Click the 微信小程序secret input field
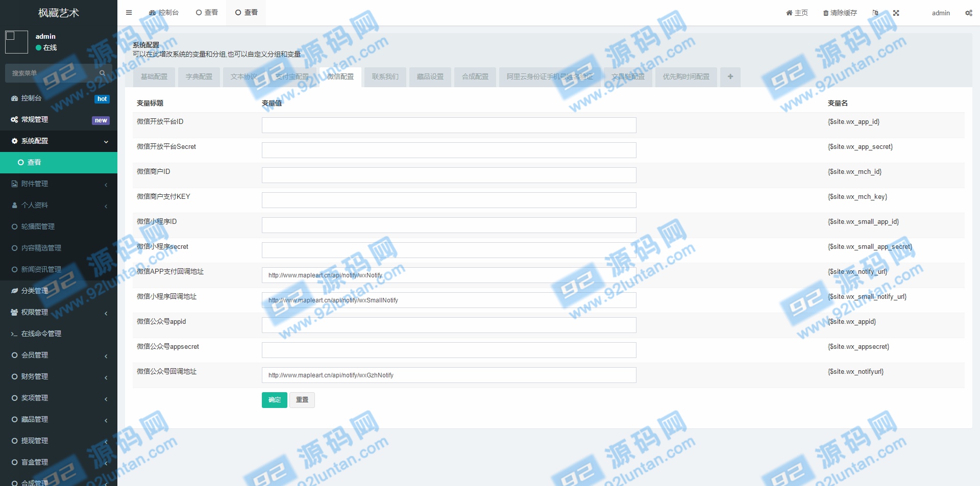Image resolution: width=980 pixels, height=486 pixels. (449, 250)
